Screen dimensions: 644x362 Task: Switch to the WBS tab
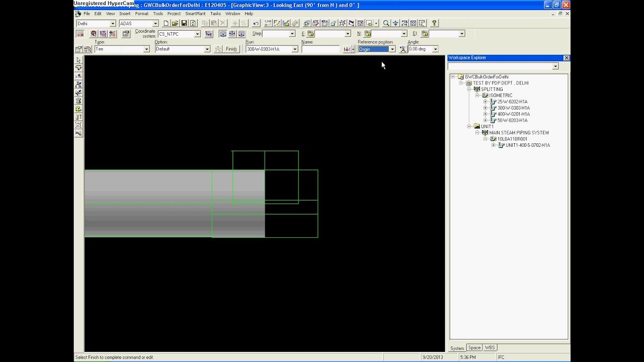click(490, 347)
